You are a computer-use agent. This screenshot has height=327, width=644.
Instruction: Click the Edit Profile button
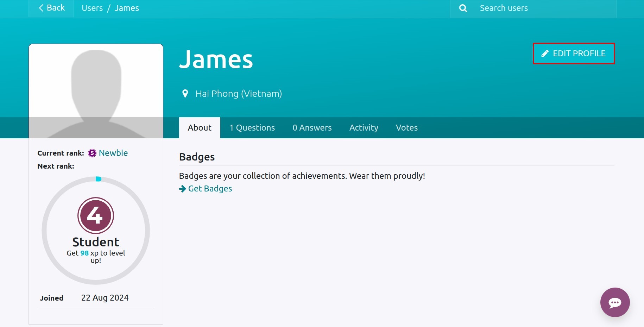[x=574, y=54]
